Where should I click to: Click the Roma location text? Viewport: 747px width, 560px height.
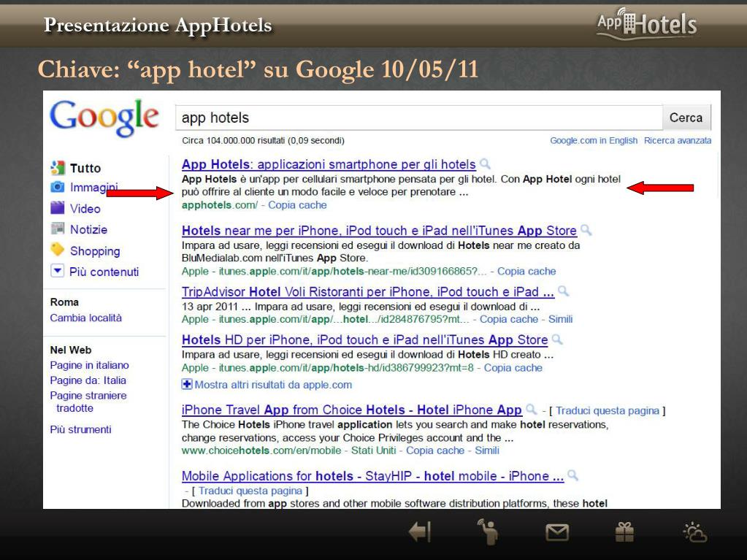(64, 302)
